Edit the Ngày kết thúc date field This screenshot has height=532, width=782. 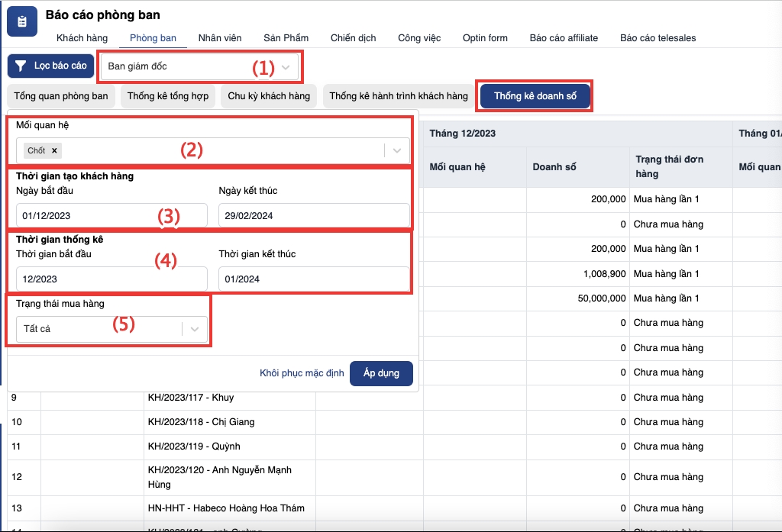[313, 215]
